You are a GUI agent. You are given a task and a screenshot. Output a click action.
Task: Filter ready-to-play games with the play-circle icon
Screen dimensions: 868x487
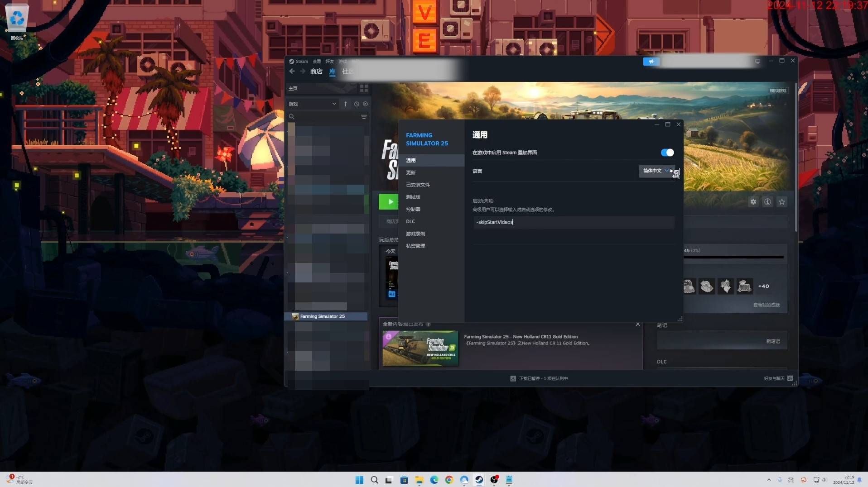point(365,104)
